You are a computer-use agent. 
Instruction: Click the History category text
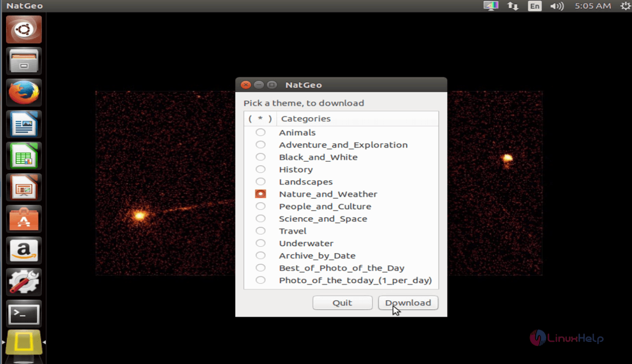[296, 169]
